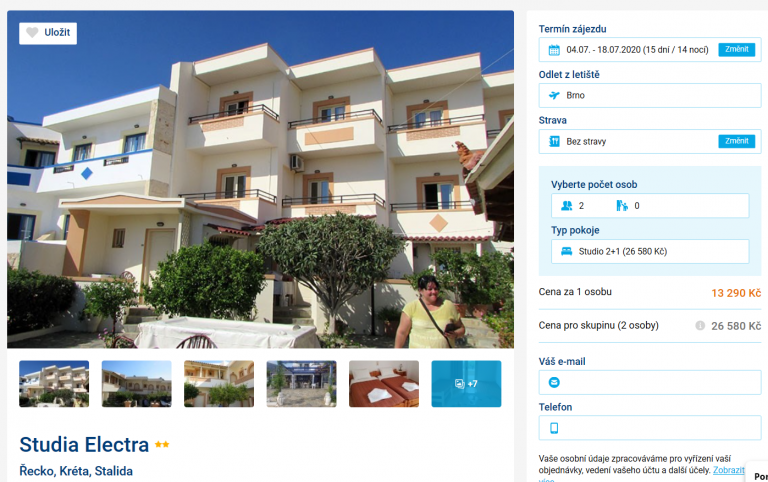The width and height of the screenshot is (768, 482).
Task: Open the +7 more photos tile
Action: [466, 384]
